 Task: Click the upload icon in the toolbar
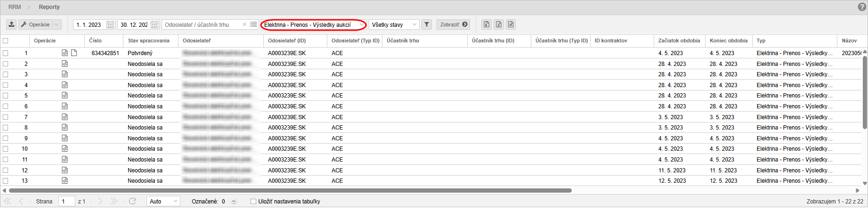pyautogui.click(x=11, y=24)
